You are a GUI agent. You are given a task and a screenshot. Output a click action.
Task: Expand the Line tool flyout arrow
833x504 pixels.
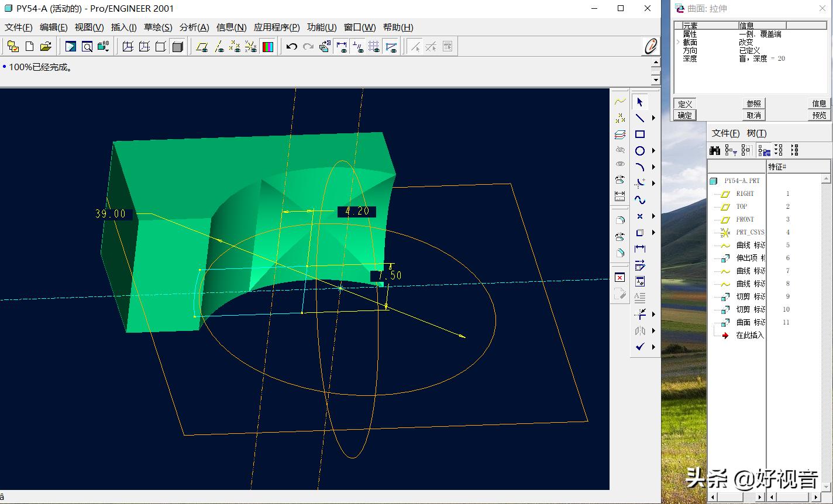pyautogui.click(x=653, y=118)
